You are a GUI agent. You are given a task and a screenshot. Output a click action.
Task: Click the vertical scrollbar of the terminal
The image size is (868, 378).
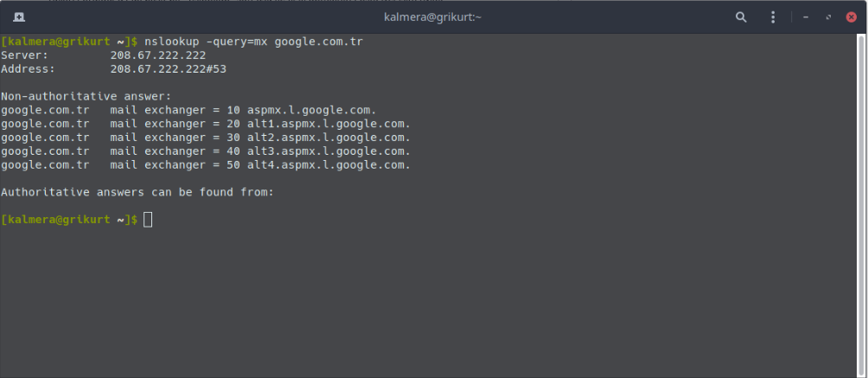[x=861, y=205]
